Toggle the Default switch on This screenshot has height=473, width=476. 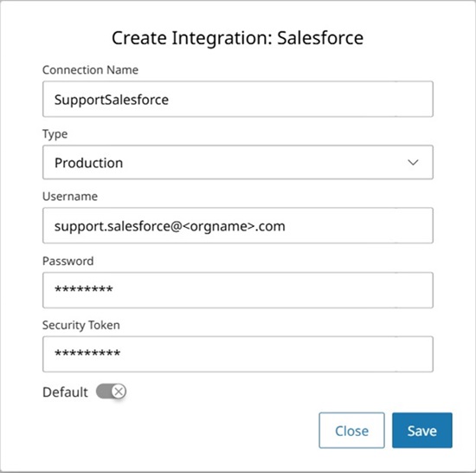[x=111, y=392]
